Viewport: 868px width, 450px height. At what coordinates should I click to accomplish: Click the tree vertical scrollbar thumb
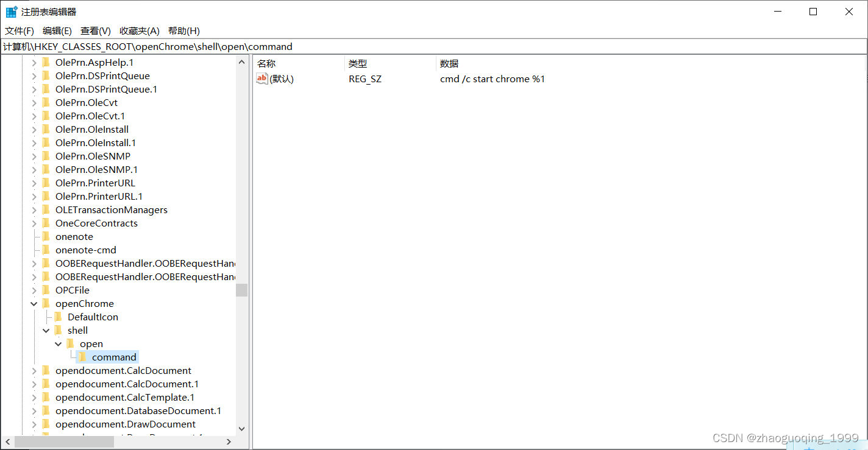click(x=241, y=290)
